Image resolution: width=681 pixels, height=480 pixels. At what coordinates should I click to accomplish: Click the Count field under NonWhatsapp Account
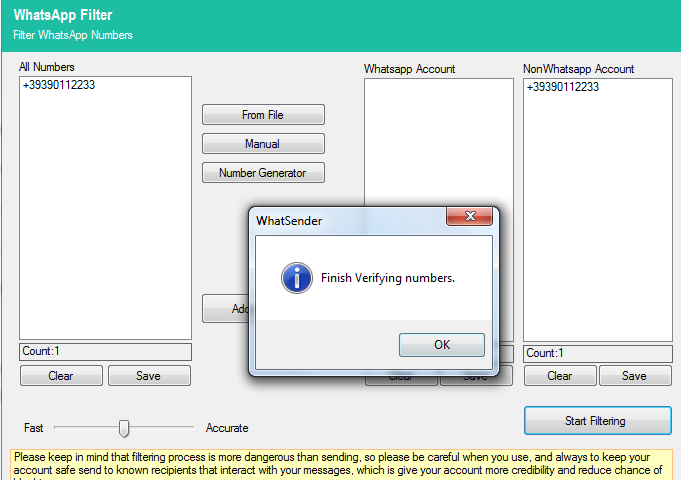598,353
